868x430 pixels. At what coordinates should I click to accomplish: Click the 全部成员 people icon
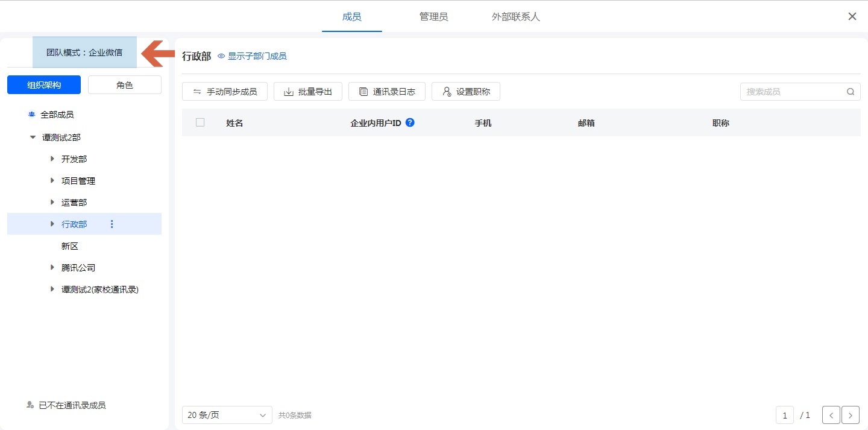point(31,115)
